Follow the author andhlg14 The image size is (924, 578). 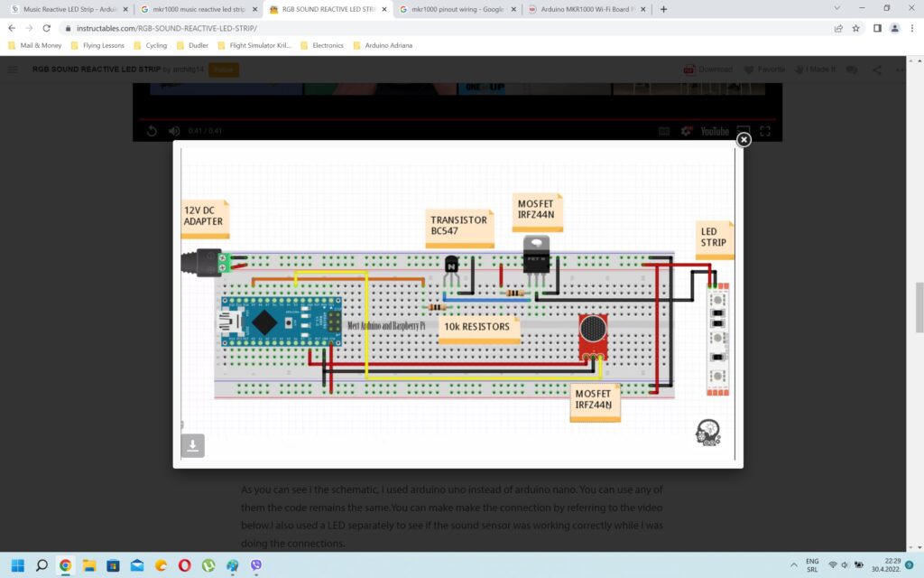pos(222,69)
